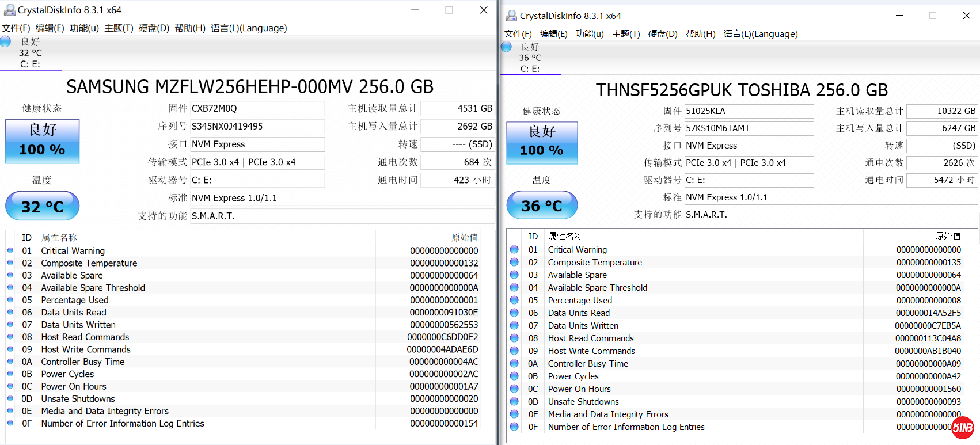980x445 pixels.
Task: Open 语言(L)(Language) menu in right window
Action: click(761, 34)
